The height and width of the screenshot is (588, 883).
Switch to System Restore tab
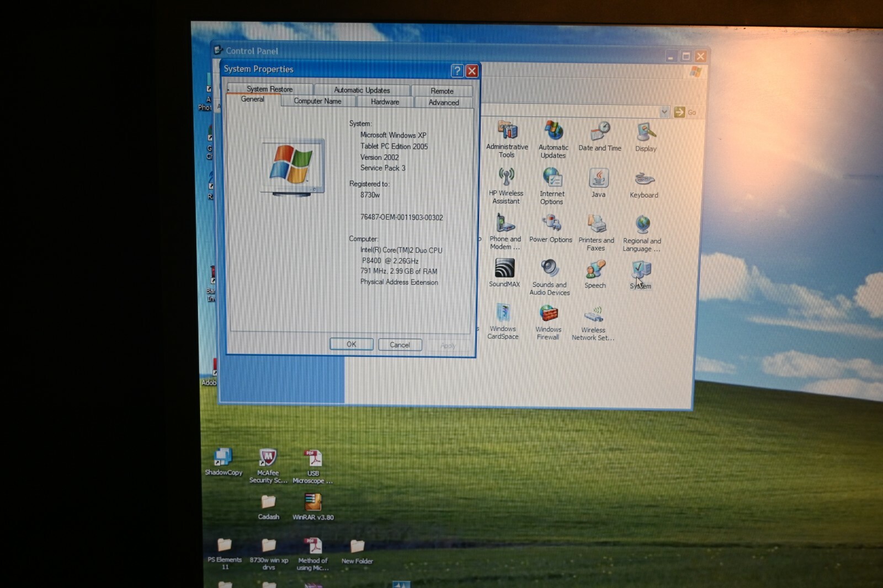pos(270,89)
